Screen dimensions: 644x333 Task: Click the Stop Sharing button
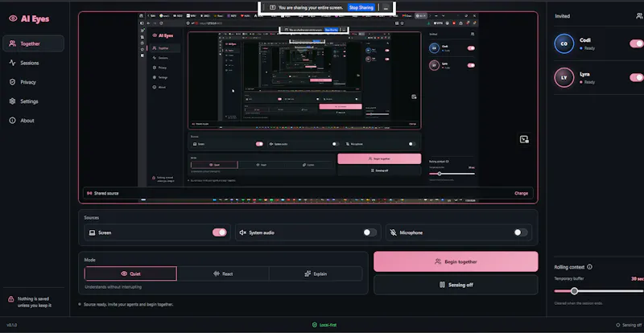(x=361, y=7)
